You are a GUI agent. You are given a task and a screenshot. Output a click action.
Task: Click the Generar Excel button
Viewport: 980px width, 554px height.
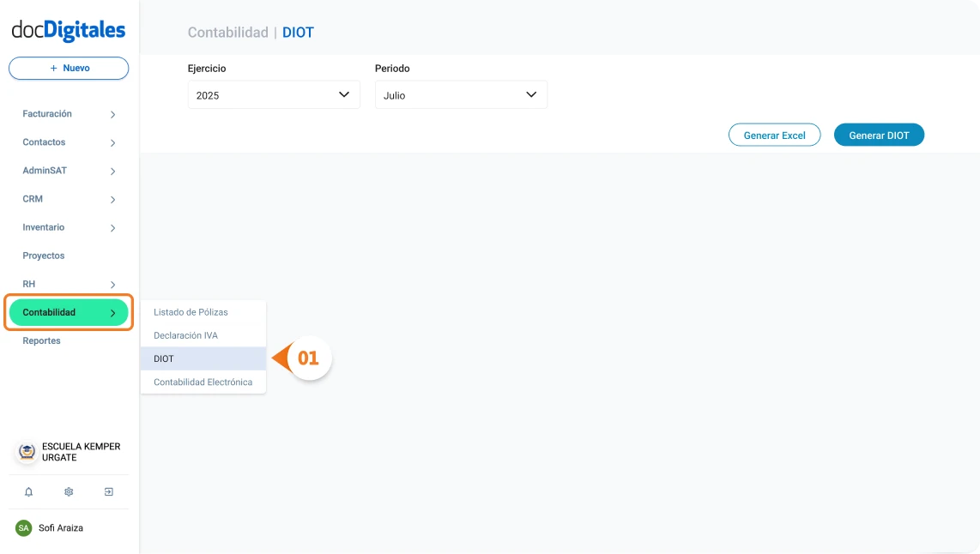click(x=774, y=135)
